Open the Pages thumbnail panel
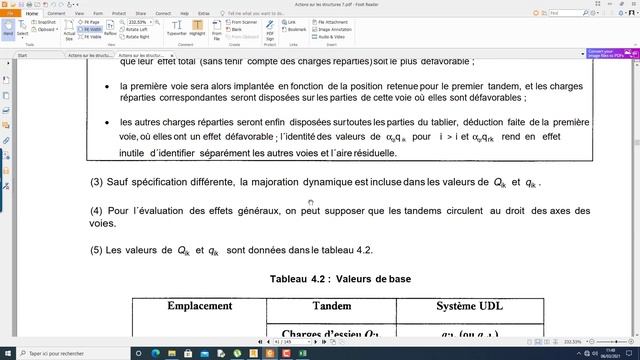 (x=6, y=96)
